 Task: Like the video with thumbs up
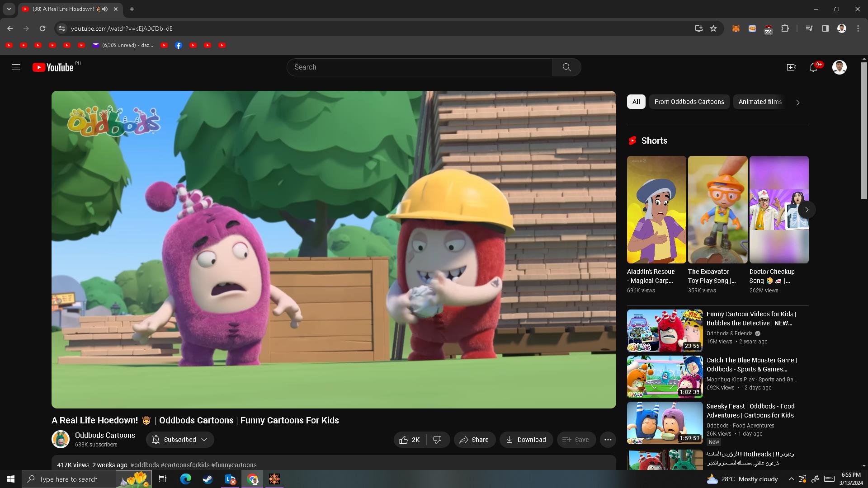[x=410, y=440]
